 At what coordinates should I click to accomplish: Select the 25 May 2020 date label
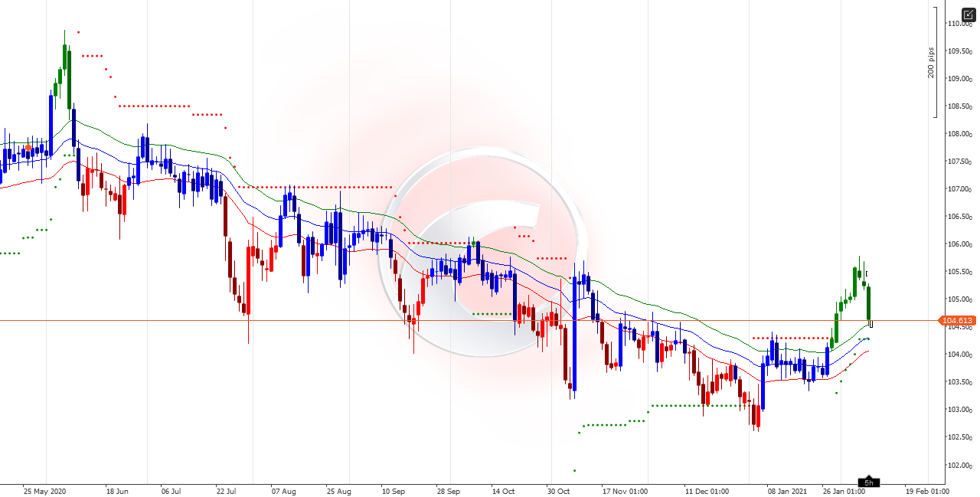point(45,491)
